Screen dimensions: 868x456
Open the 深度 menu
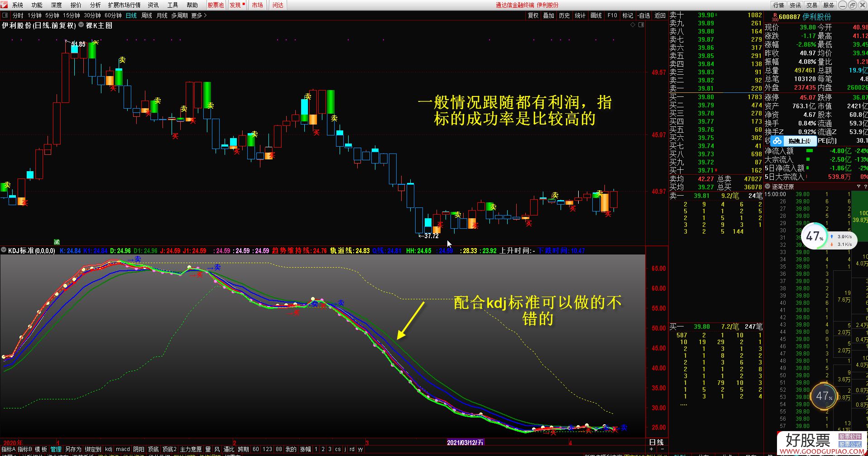coord(57,5)
